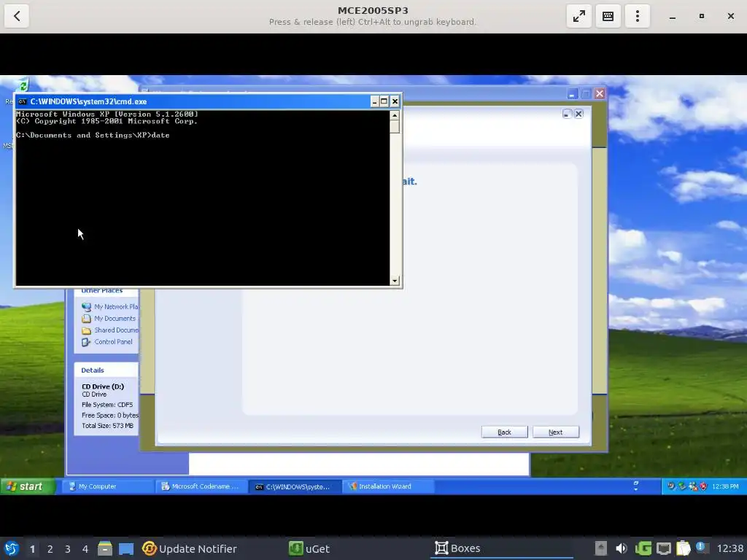The image size is (747, 560).
Task: Click the green uGet tray icon
Action: tap(643, 548)
